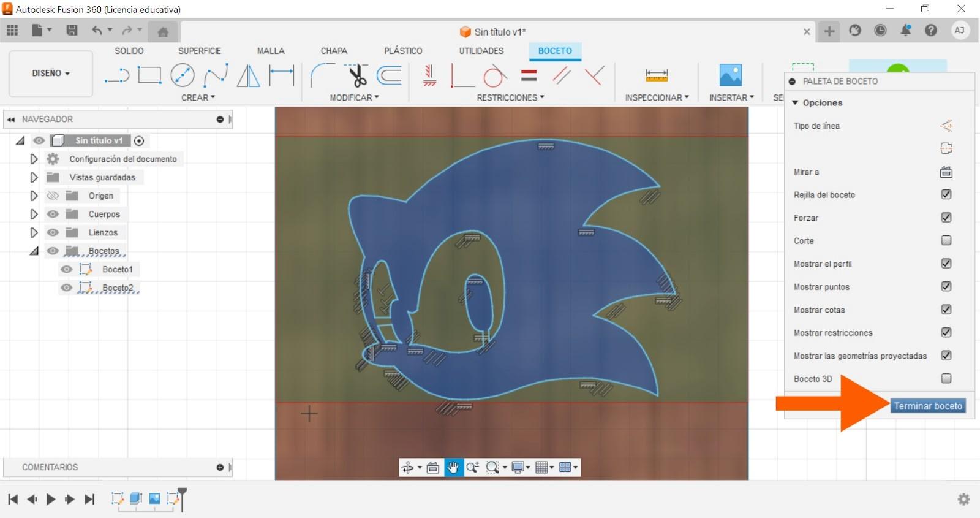The width and height of the screenshot is (980, 518).
Task: Click the Redo arrow
Action: [127, 30]
